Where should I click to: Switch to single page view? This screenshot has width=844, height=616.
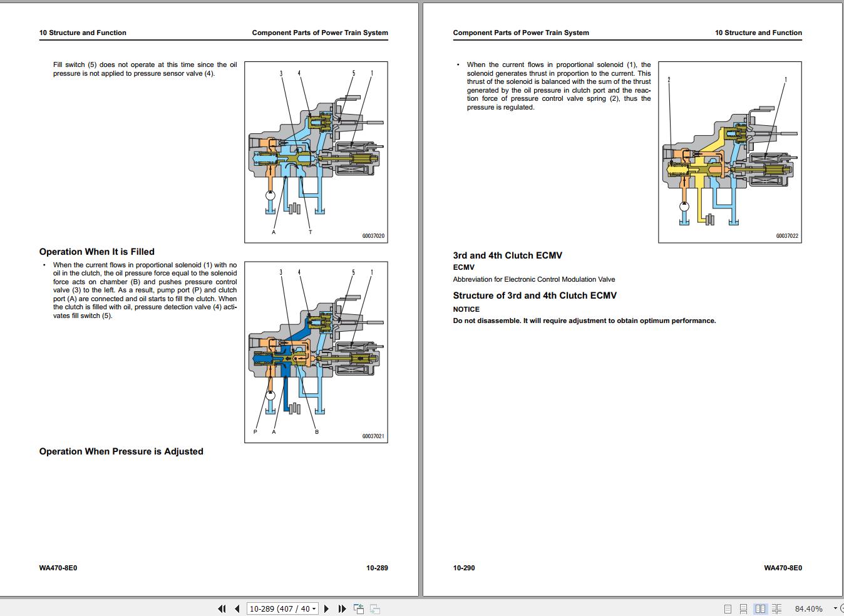pos(728,608)
